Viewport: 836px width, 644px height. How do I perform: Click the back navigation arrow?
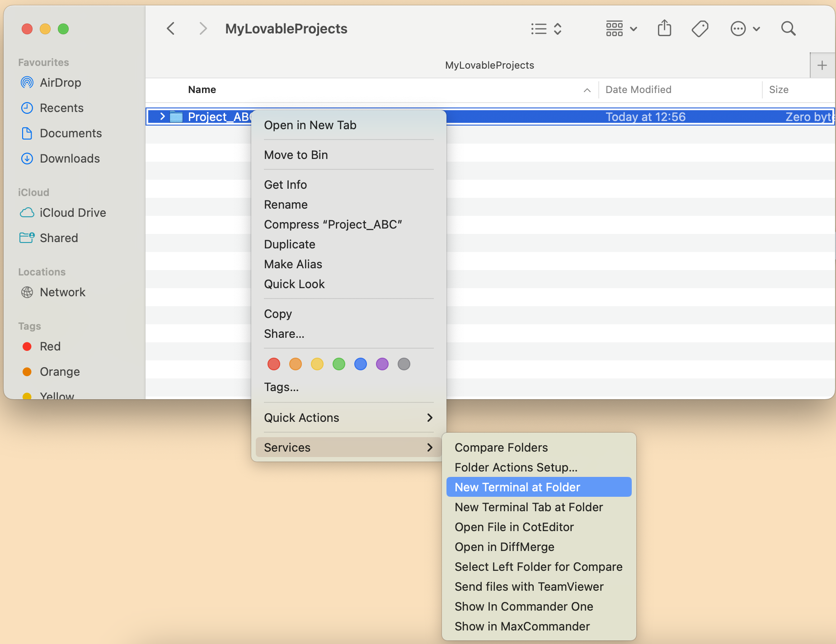170,28
